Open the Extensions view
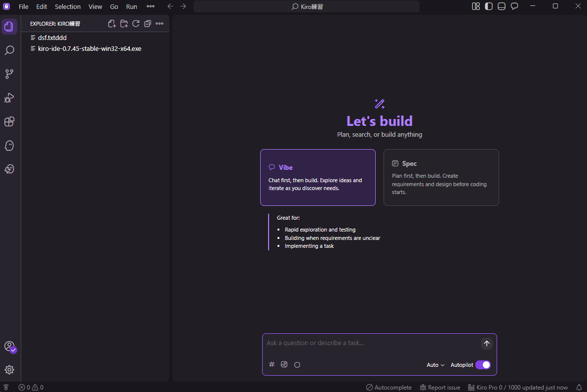Viewport: 587px width, 392px height. (9, 121)
